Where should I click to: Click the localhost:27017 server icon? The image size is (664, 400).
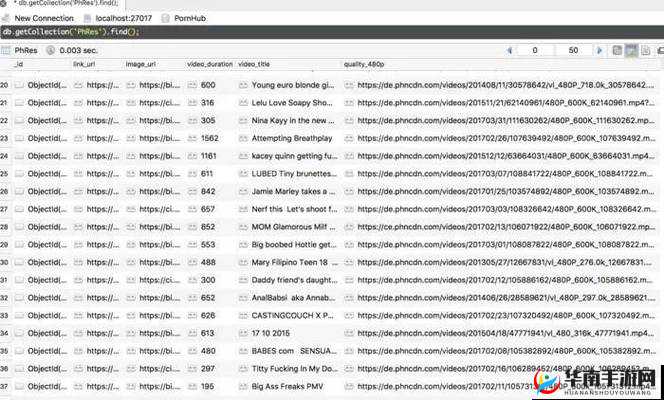tap(88, 18)
